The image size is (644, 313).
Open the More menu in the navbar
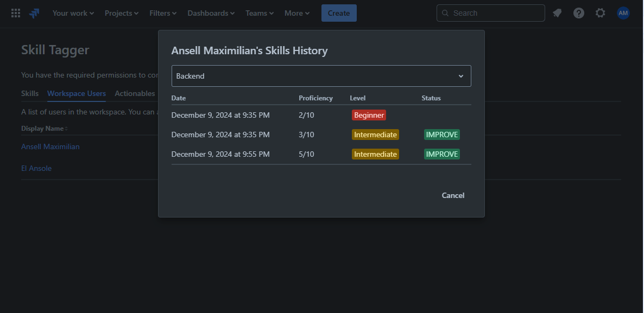[296, 12]
